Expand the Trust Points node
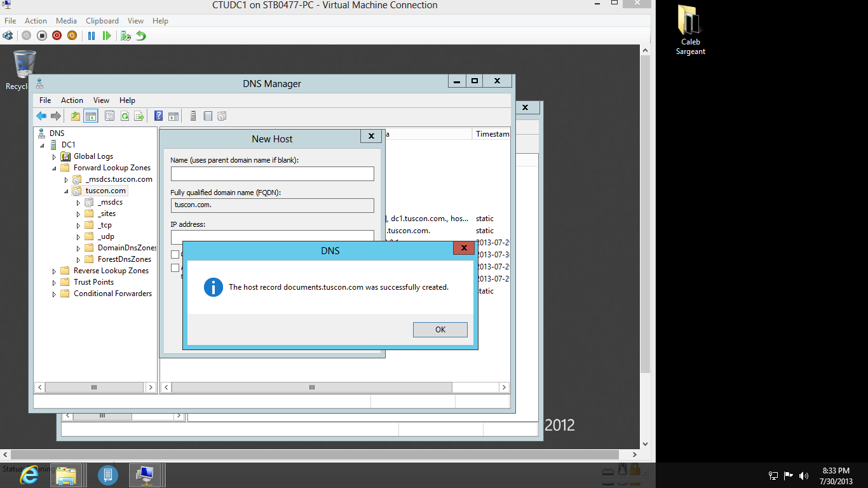 tap(55, 282)
